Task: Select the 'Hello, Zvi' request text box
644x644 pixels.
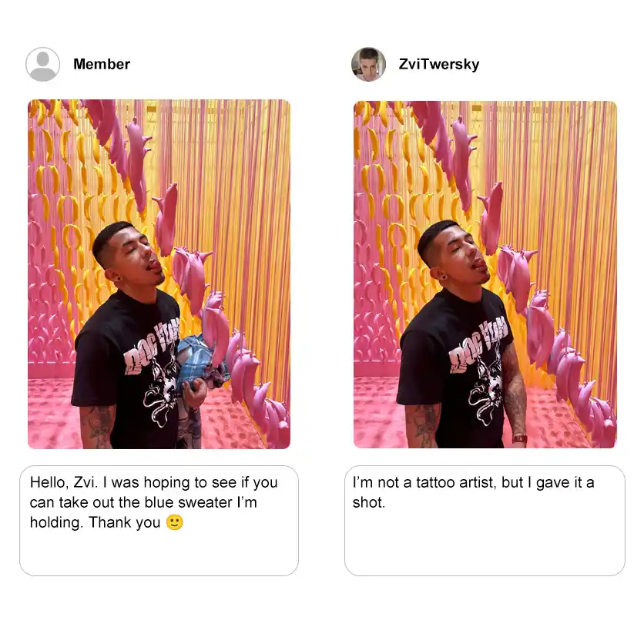Action: (159, 521)
